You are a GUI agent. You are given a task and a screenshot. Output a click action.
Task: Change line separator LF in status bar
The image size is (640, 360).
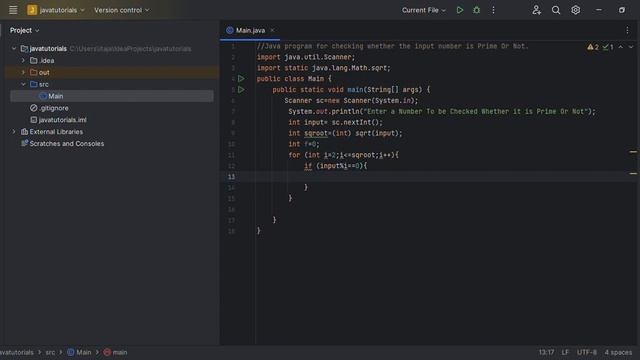(565, 352)
